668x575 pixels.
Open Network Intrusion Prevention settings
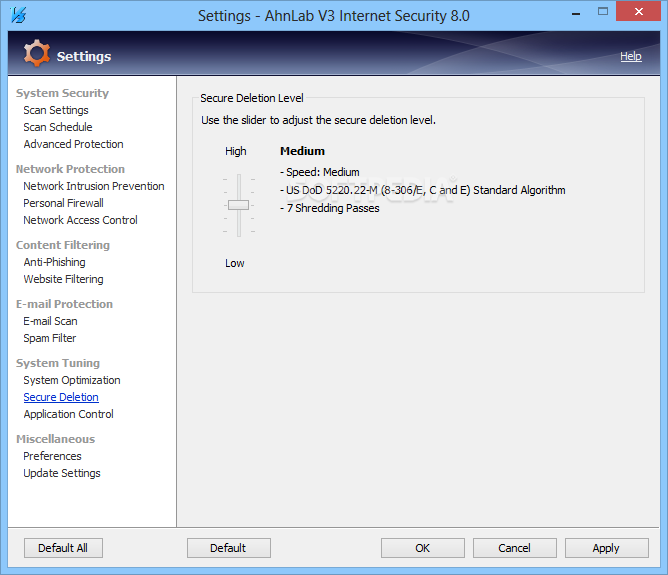94,186
